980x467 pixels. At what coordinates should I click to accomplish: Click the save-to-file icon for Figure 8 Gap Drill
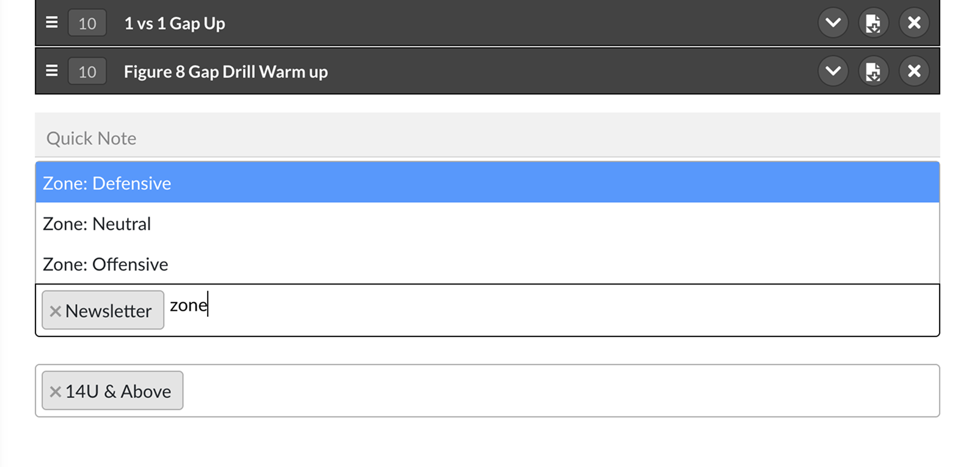[874, 71]
